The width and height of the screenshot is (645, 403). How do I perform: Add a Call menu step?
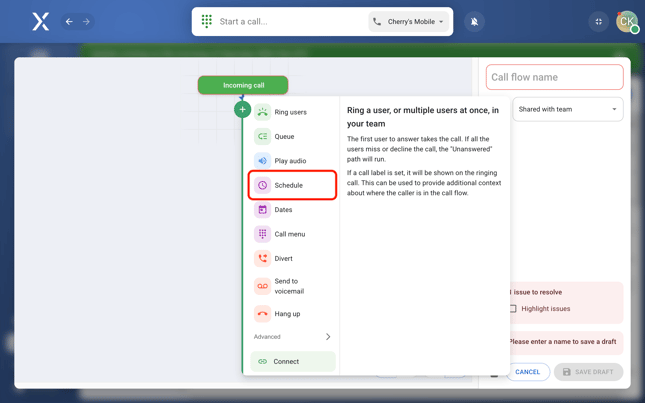[x=292, y=234]
